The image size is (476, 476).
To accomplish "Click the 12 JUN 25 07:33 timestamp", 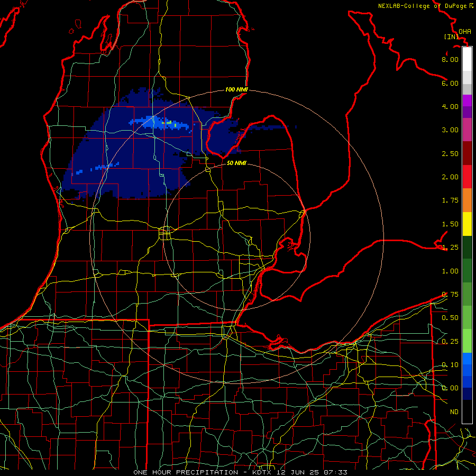I will coord(312,472).
